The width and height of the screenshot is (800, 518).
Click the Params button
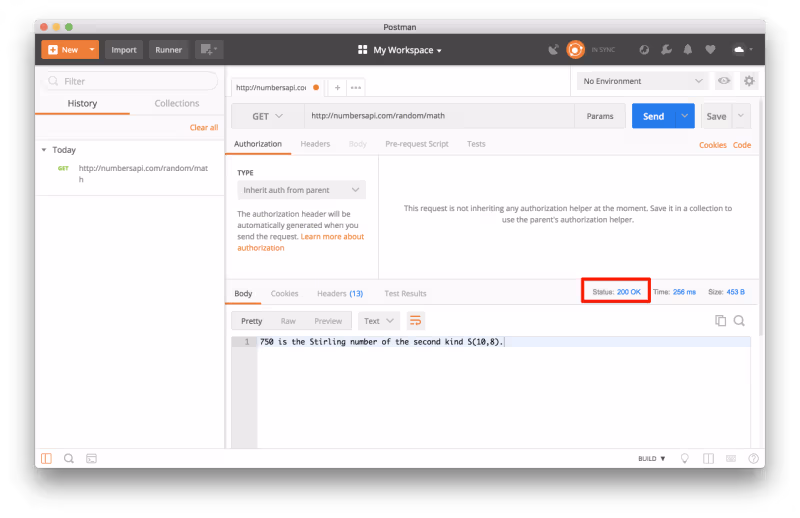(599, 116)
